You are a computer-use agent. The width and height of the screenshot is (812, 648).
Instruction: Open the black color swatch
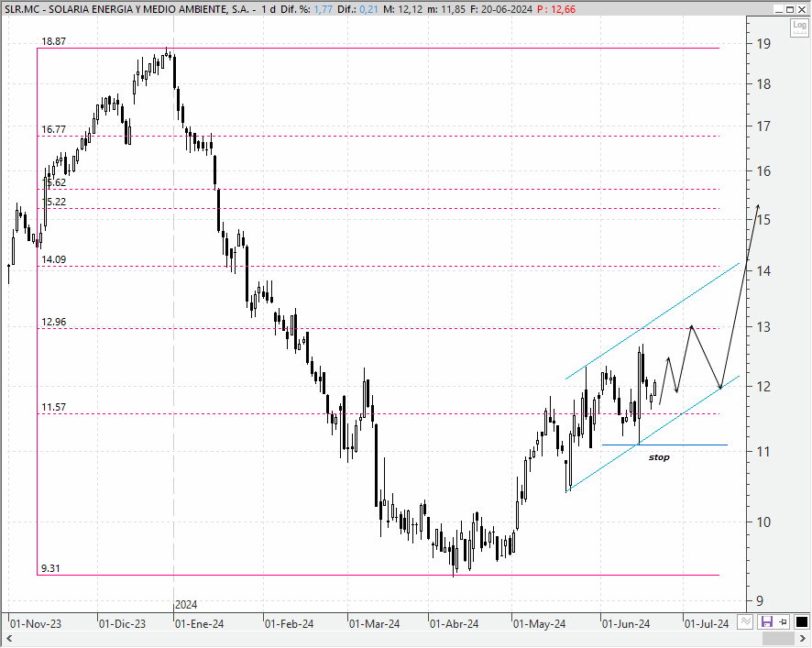point(801,621)
